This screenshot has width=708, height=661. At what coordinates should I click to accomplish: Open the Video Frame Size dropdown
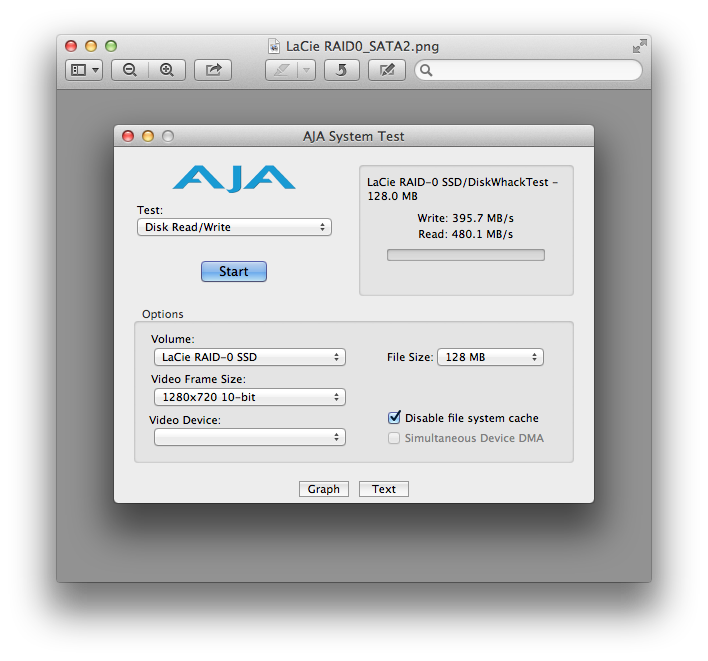(x=250, y=397)
